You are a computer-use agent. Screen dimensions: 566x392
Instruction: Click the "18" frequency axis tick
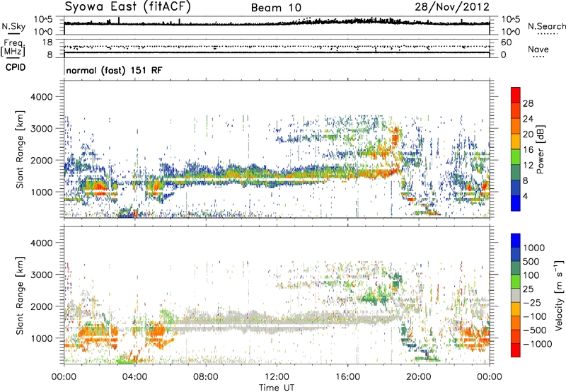(47, 42)
